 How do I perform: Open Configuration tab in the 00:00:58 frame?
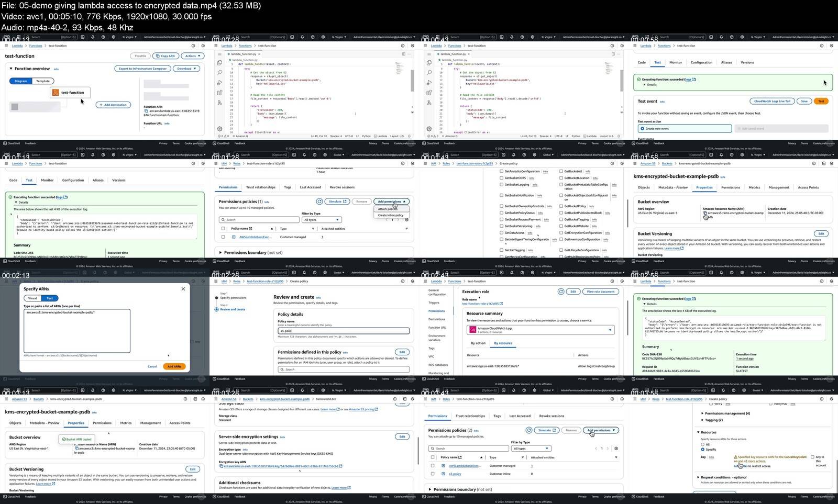pyautogui.click(x=701, y=62)
